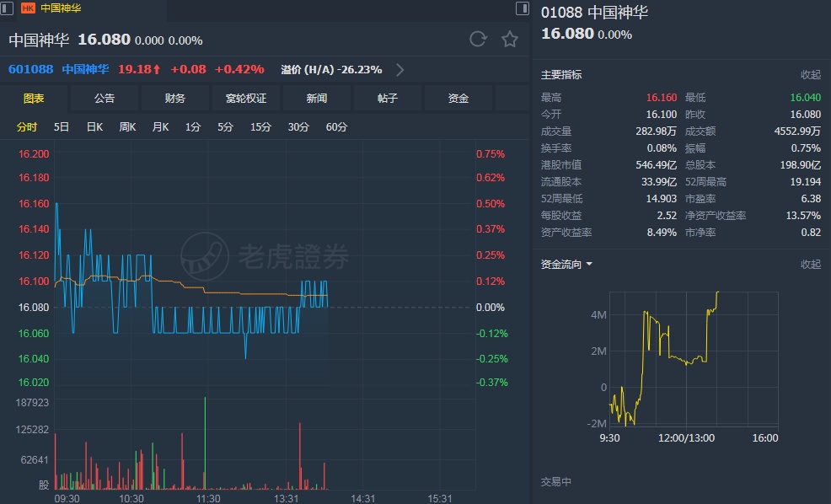Toggle the left panel icon at top-left

tap(7, 8)
